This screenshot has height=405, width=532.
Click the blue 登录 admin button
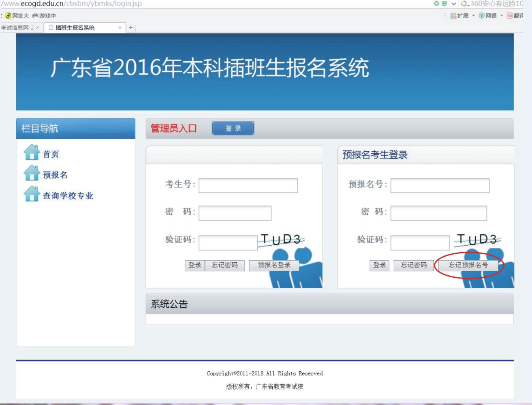coord(233,129)
